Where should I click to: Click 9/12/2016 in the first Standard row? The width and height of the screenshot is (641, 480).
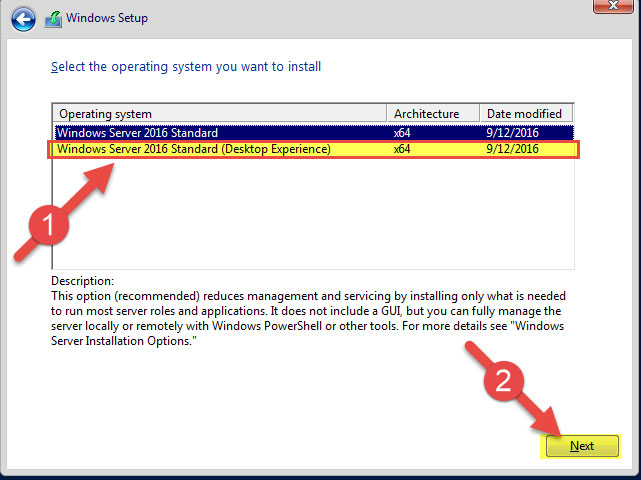[512, 133]
